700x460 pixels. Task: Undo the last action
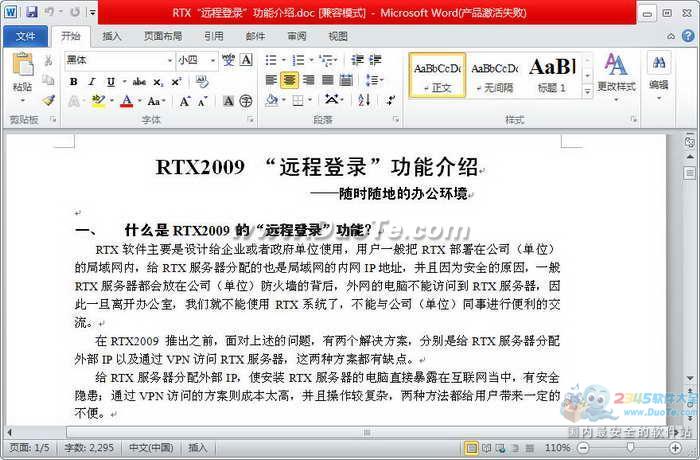(x=49, y=12)
